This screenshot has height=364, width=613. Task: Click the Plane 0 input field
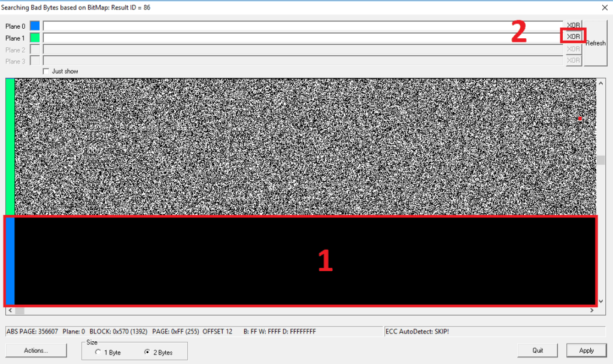(303, 26)
